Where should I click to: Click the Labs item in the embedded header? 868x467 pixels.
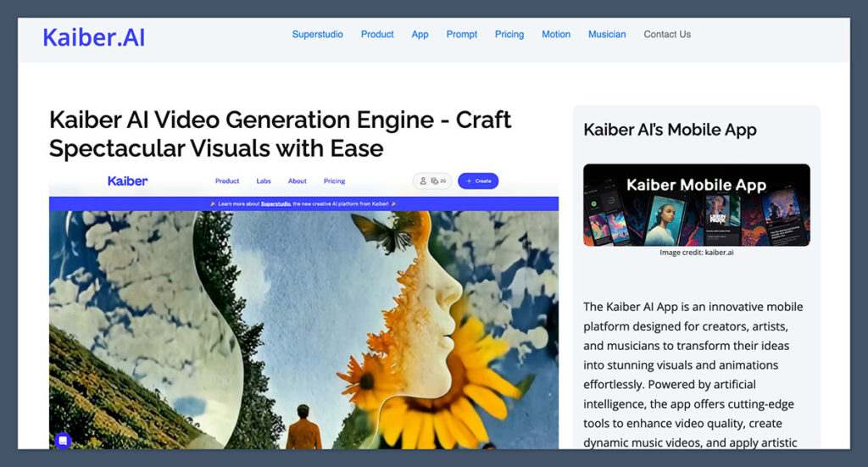coord(264,181)
